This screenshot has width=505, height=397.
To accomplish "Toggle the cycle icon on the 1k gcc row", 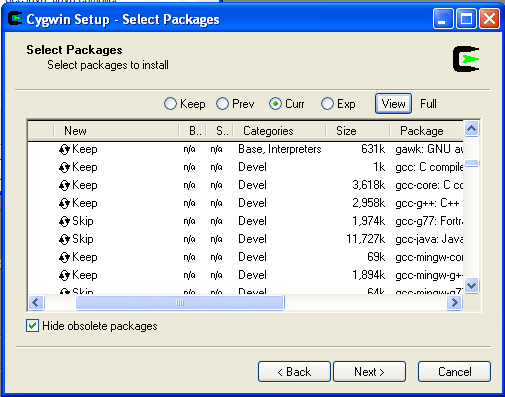I will (x=64, y=167).
